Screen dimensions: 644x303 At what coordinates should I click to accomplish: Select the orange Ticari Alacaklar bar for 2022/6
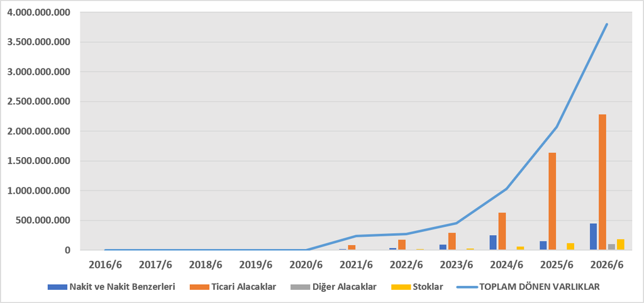402,245
